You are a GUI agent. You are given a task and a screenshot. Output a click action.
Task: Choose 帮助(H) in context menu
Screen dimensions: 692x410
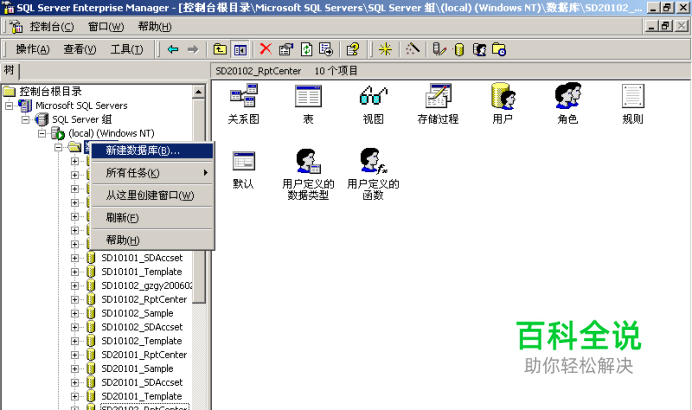152,240
